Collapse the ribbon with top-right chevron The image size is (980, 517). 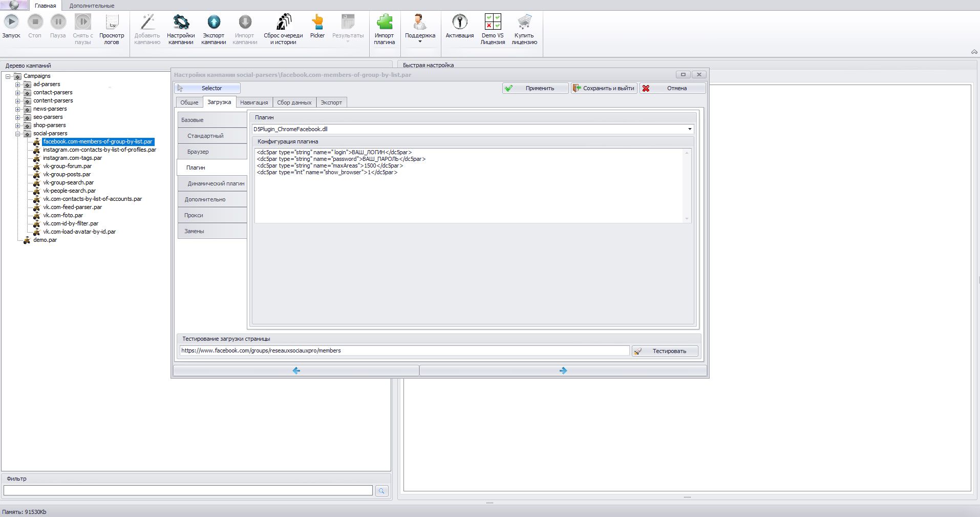(x=974, y=52)
